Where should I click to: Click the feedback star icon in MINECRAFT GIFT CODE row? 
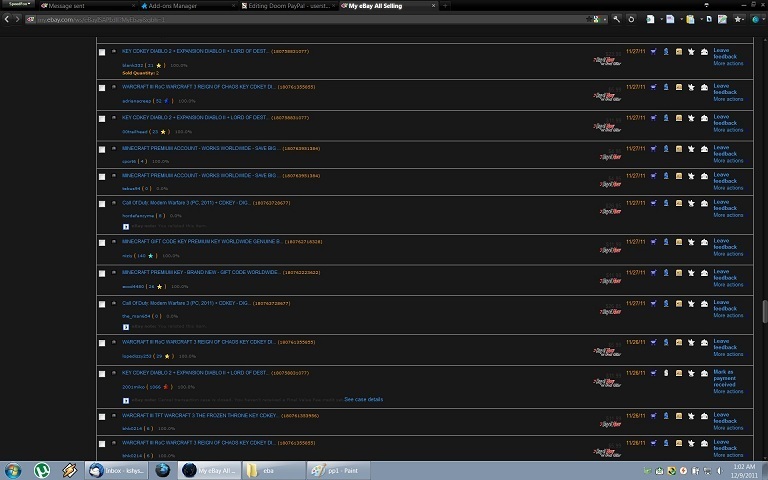point(691,242)
